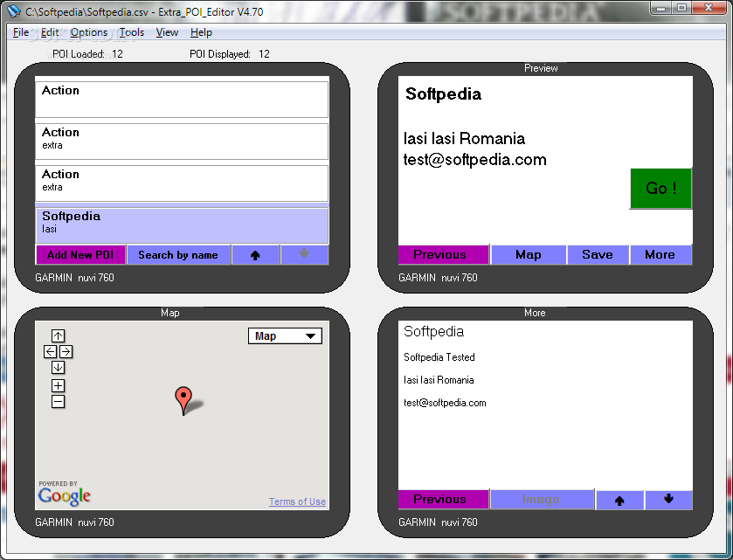Image resolution: width=733 pixels, height=560 pixels.
Task: Pan the map up with the arrow
Action: coord(58,335)
